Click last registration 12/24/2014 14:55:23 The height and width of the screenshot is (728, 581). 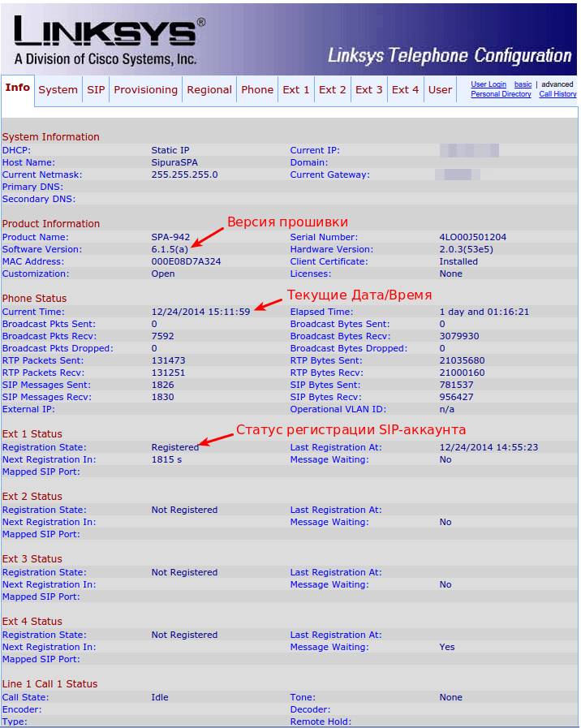[488, 447]
